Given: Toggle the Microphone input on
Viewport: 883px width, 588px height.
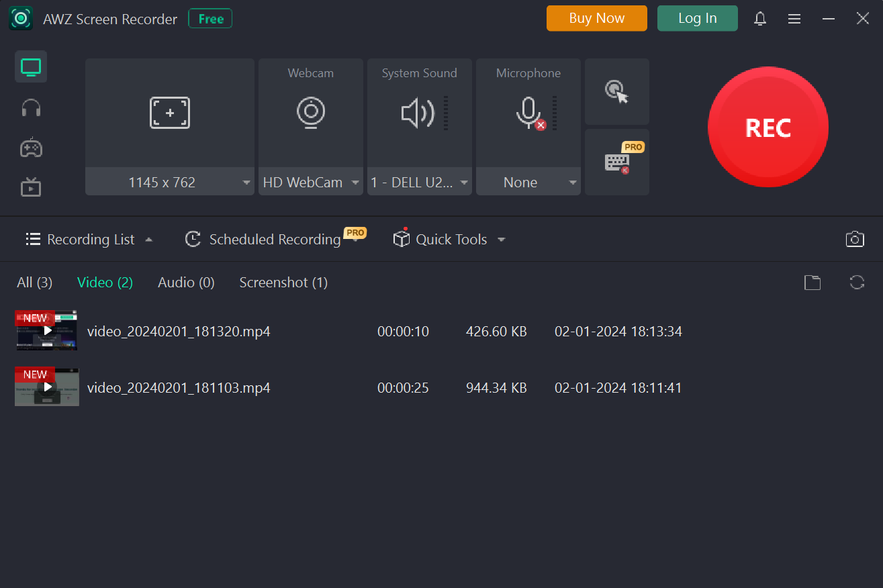Looking at the screenshot, I should [528, 112].
